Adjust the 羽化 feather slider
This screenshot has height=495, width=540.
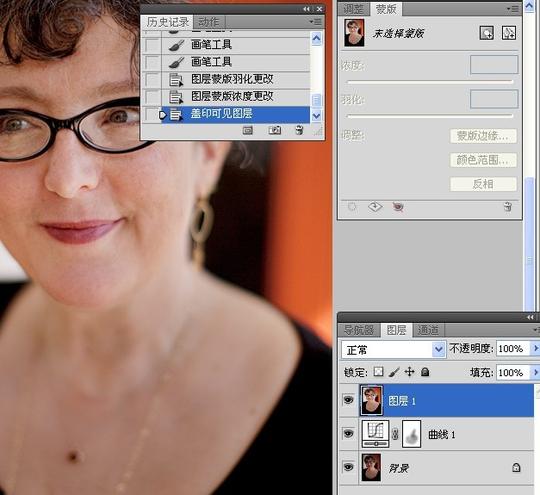430,116
